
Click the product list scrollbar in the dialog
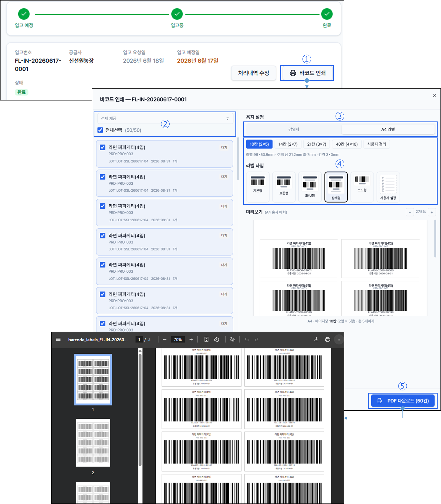click(x=238, y=159)
